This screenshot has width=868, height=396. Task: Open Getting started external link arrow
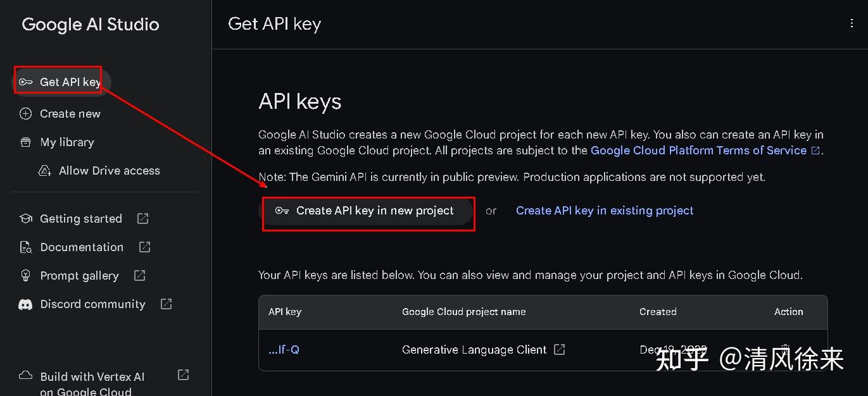pyautogui.click(x=143, y=218)
